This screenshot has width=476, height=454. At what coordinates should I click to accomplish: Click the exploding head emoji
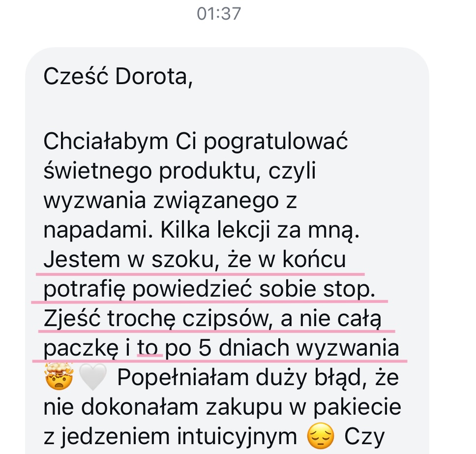(59, 376)
